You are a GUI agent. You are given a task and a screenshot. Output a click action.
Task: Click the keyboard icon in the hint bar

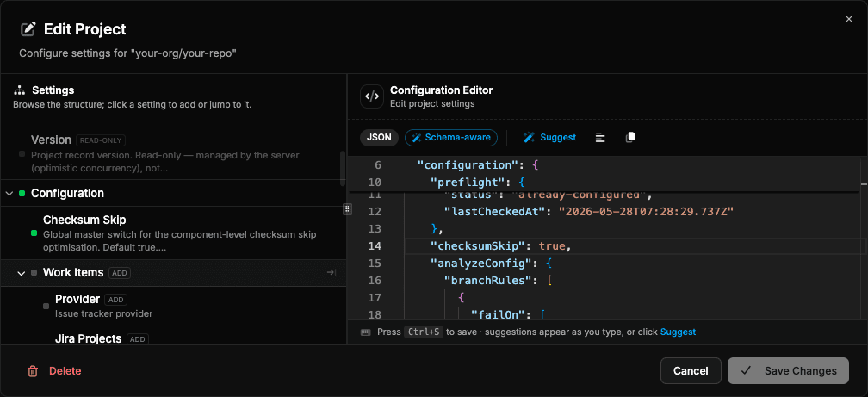tap(365, 332)
